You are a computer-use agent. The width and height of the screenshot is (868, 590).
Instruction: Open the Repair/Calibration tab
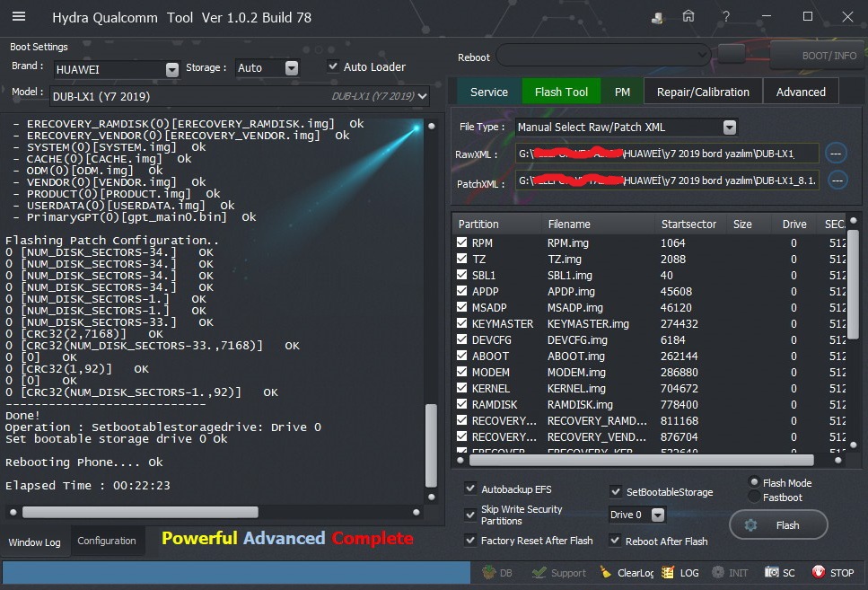pos(703,92)
